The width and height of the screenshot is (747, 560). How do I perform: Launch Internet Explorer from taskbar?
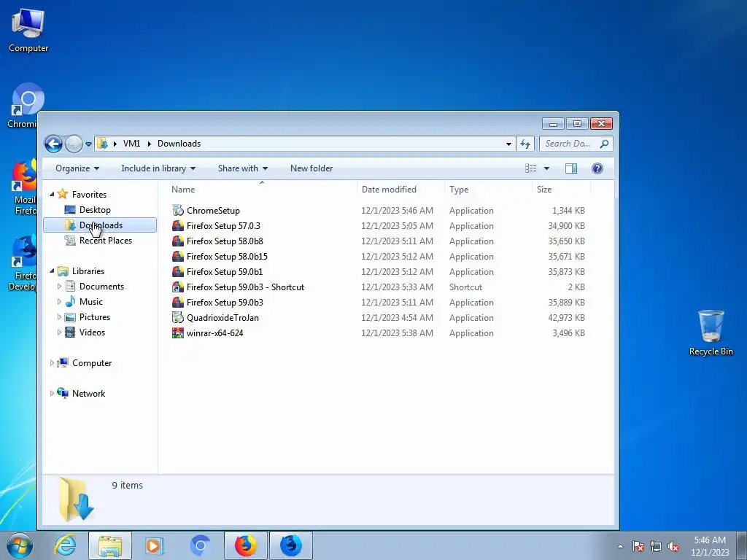click(x=65, y=545)
